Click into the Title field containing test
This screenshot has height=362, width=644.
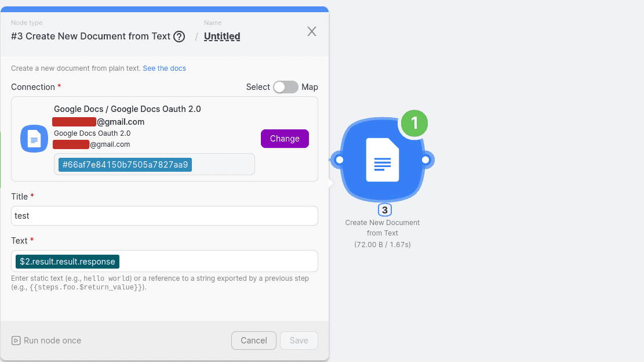[165, 216]
